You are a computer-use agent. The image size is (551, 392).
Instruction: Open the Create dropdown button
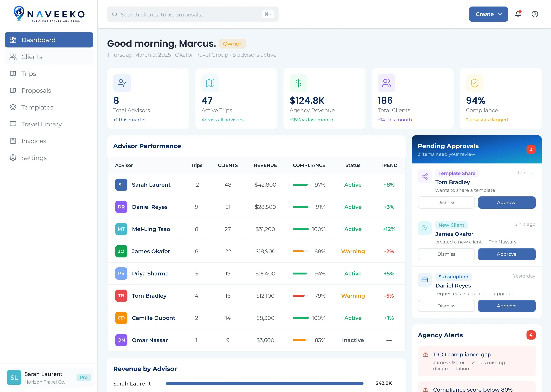(488, 14)
